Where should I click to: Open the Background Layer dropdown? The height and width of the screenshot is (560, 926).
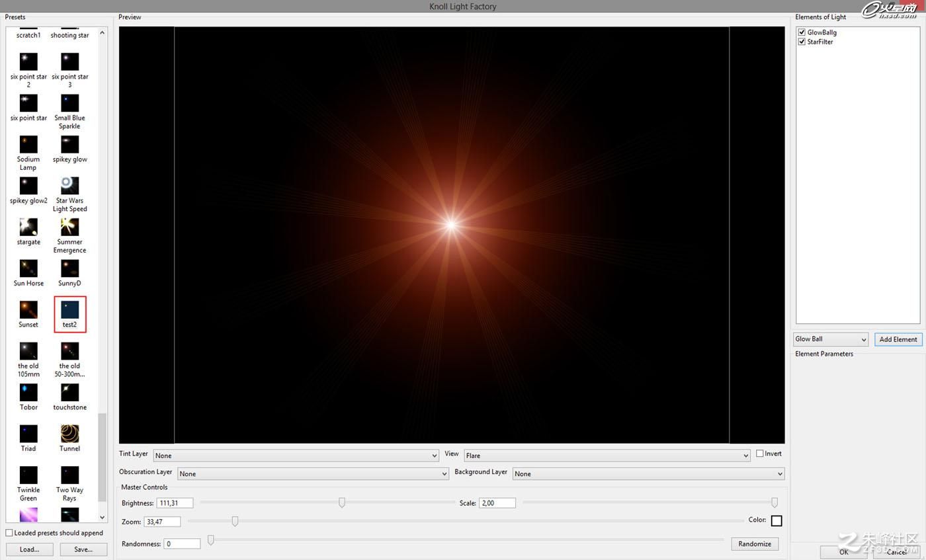click(648, 473)
